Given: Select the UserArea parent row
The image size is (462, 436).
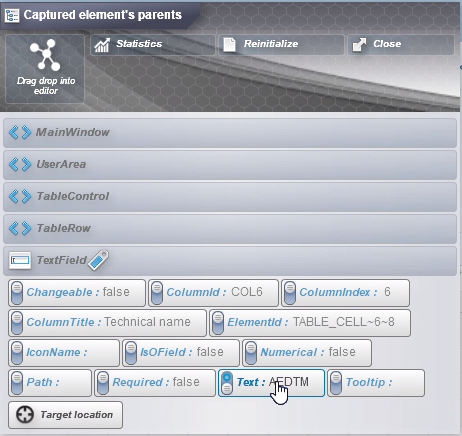Looking at the screenshot, I should (230, 165).
